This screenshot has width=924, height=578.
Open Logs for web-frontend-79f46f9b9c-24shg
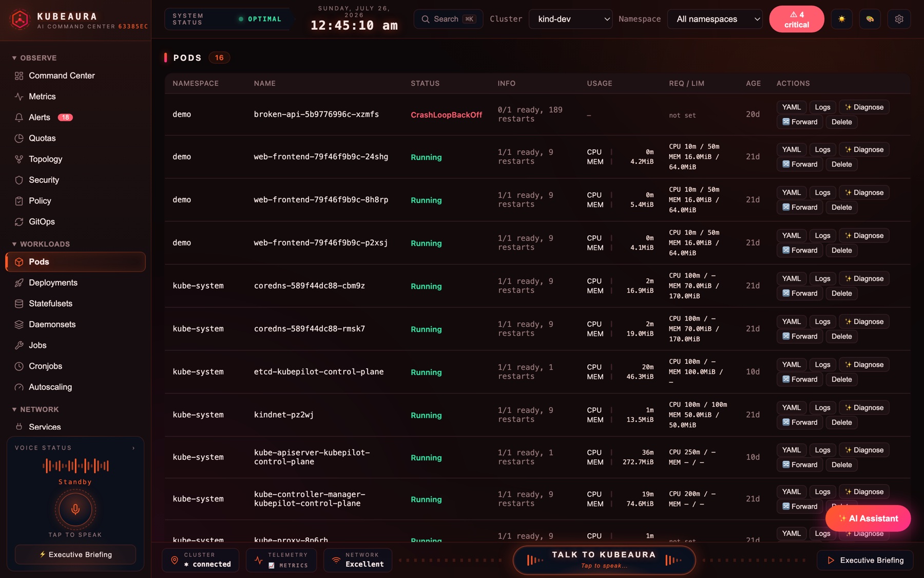point(822,150)
